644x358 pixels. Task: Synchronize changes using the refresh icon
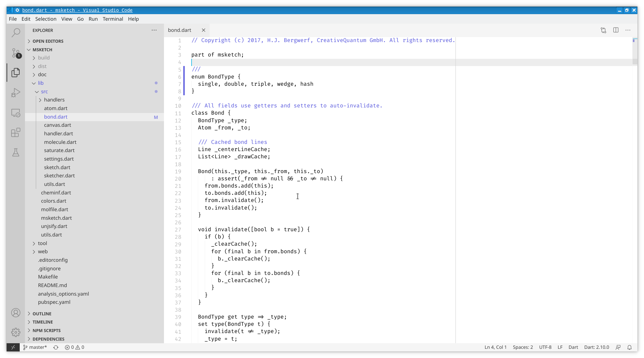click(56, 347)
